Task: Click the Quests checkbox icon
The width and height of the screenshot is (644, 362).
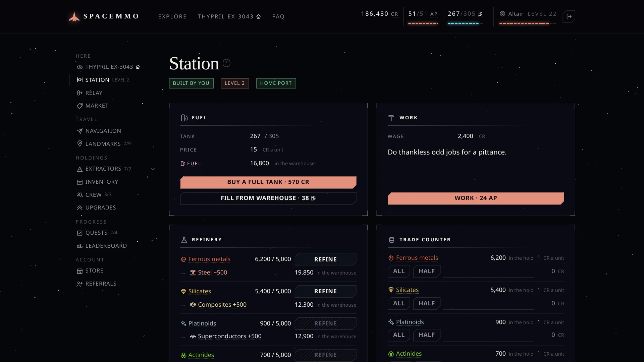Action: (79, 233)
